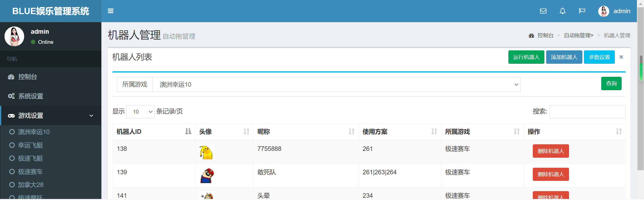Click the 自动拖管理 breadcrumb link

(x=579, y=36)
